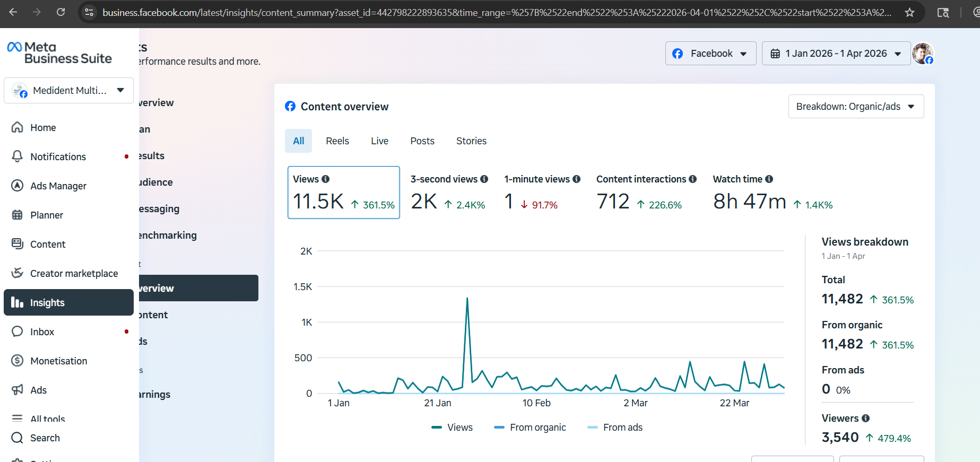Show info about Views metric
Image resolution: width=980 pixels, height=462 pixels.
[x=326, y=179]
